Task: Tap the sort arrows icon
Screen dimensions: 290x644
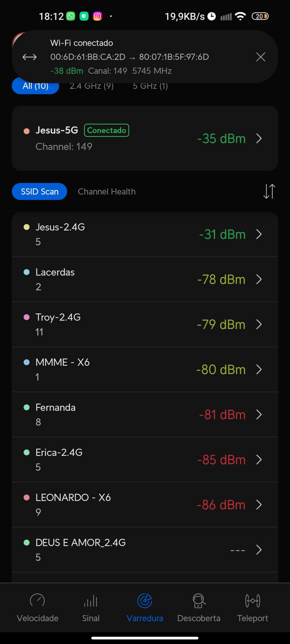Action: [x=269, y=191]
